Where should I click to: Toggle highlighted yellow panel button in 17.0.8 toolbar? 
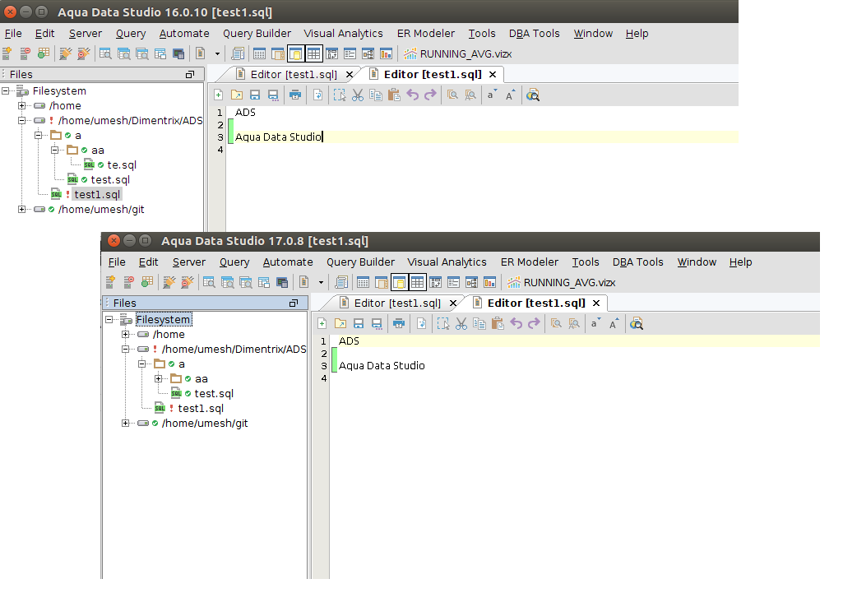pyautogui.click(x=400, y=282)
